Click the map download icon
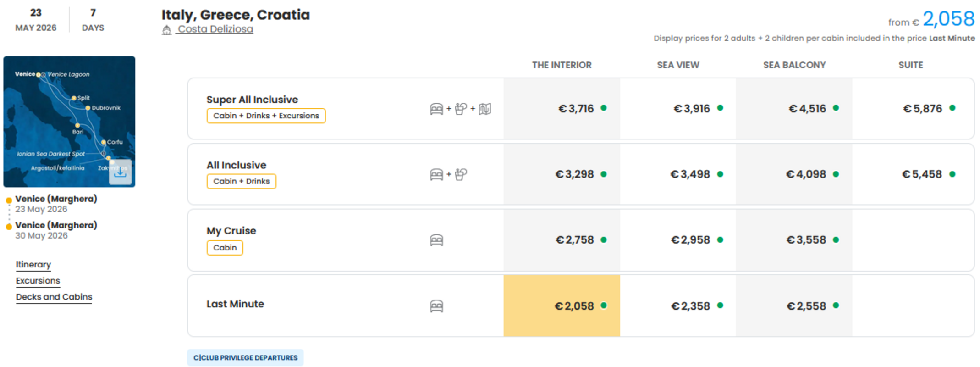Screen dimensions: 980x367 (120, 172)
